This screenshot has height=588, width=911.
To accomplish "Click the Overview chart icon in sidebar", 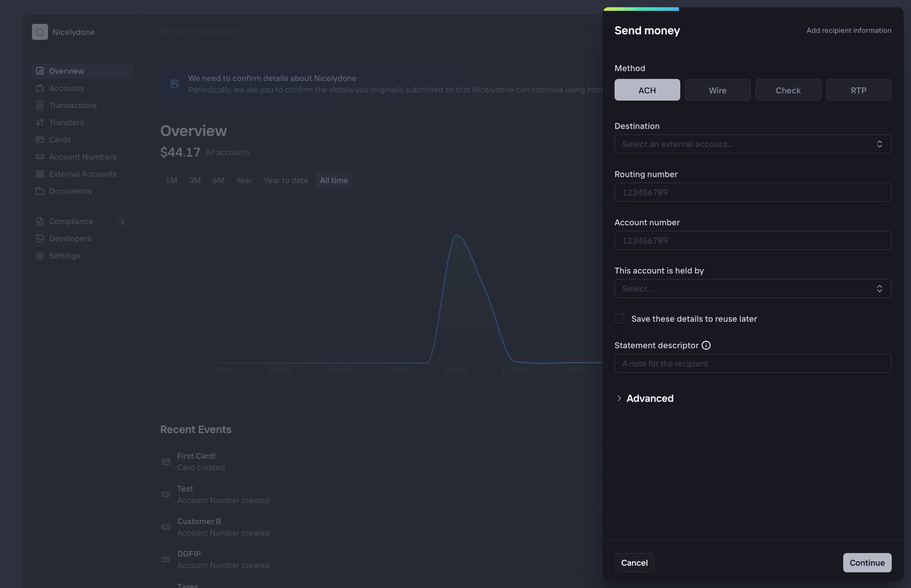I will tap(40, 71).
